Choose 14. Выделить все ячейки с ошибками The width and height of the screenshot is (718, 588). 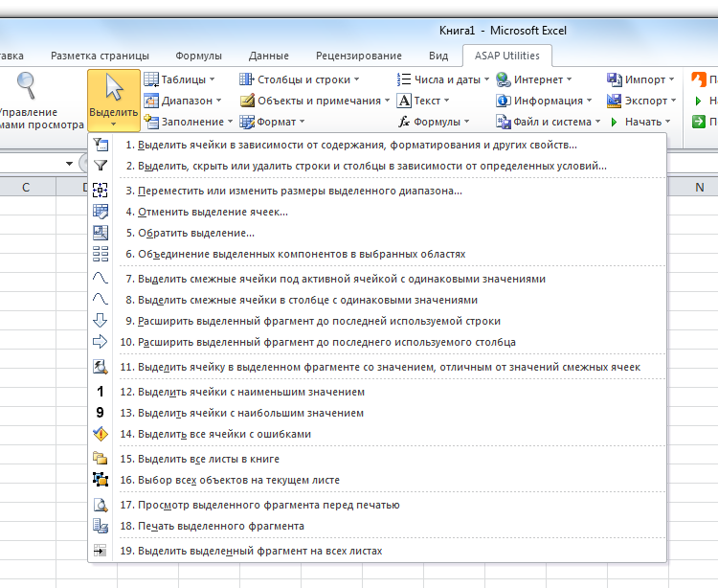point(377,434)
